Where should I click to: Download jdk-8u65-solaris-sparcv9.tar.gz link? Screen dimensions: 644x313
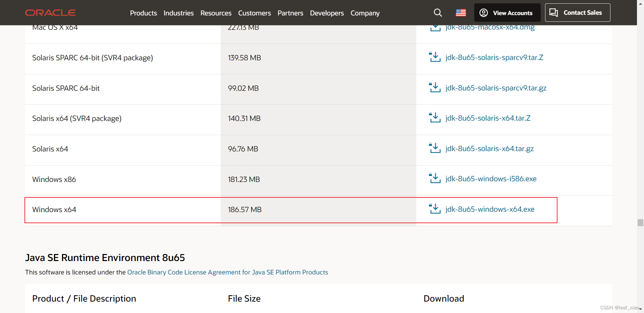[x=496, y=88]
